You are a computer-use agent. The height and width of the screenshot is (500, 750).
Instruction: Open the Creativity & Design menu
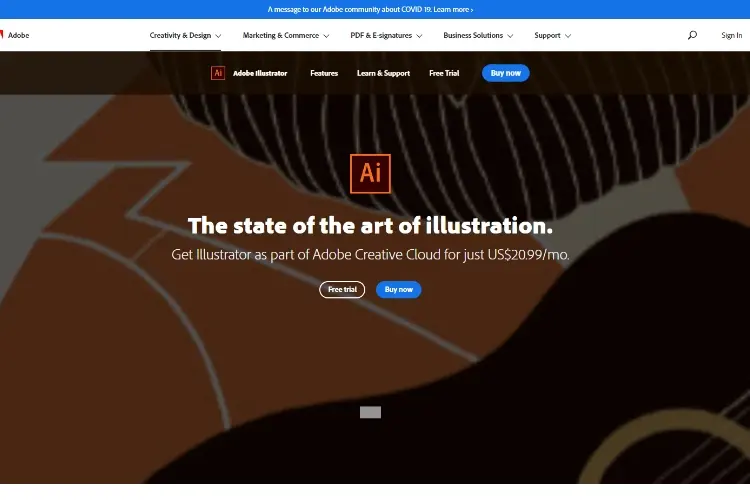point(185,35)
